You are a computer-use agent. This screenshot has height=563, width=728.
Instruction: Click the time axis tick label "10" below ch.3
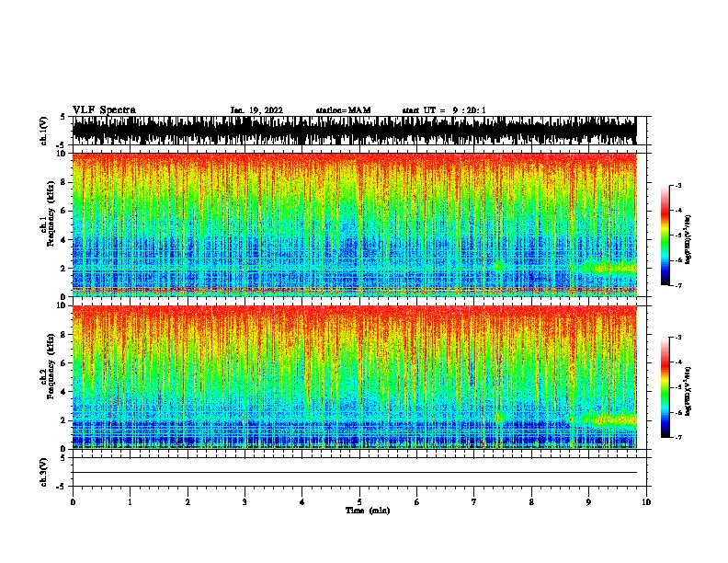(x=646, y=502)
